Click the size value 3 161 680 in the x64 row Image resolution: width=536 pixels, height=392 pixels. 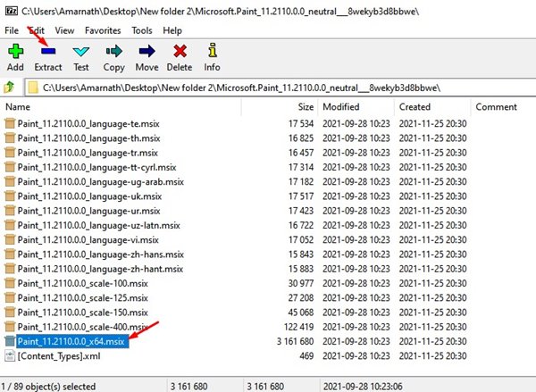(x=295, y=341)
